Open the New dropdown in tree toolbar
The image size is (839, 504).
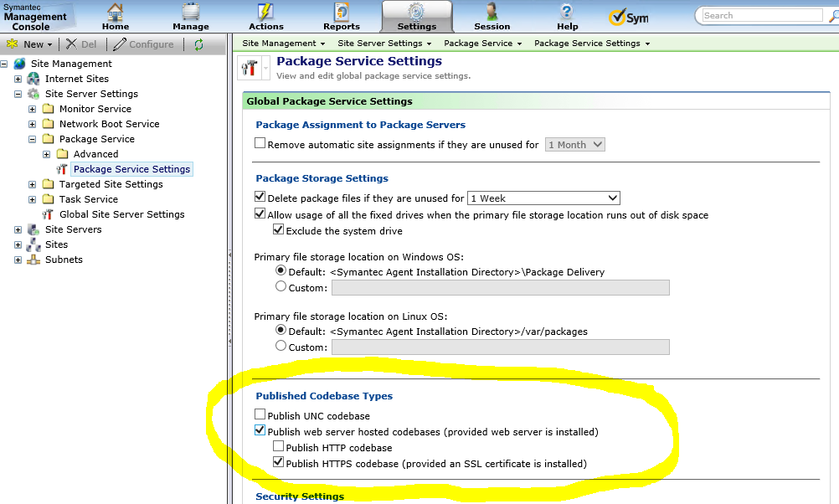tap(29, 44)
